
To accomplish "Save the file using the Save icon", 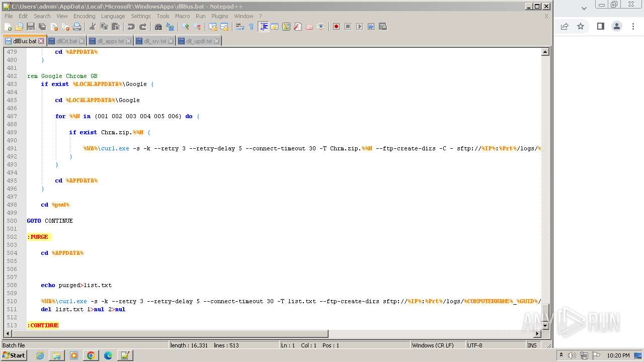I will (x=31, y=27).
